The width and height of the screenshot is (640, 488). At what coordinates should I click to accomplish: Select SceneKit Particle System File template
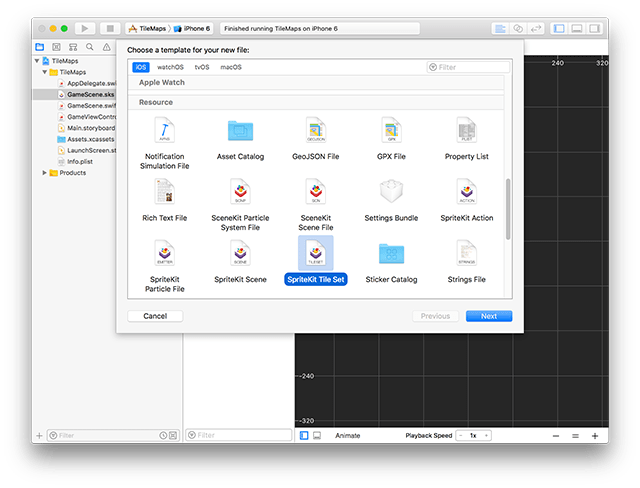pos(240,205)
